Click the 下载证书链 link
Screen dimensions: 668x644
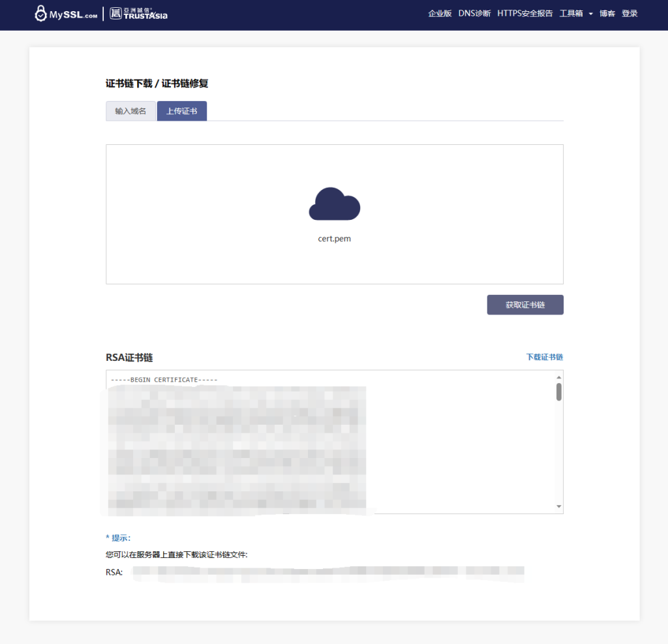point(545,358)
